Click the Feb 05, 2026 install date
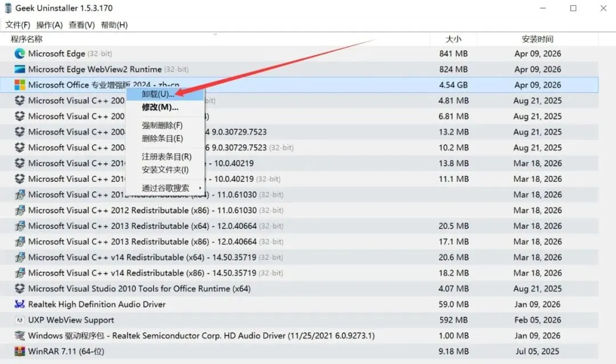The height and width of the screenshot is (364, 616). (537, 320)
